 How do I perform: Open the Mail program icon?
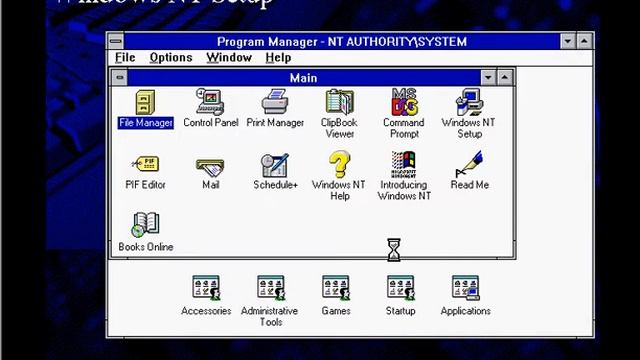click(210, 167)
